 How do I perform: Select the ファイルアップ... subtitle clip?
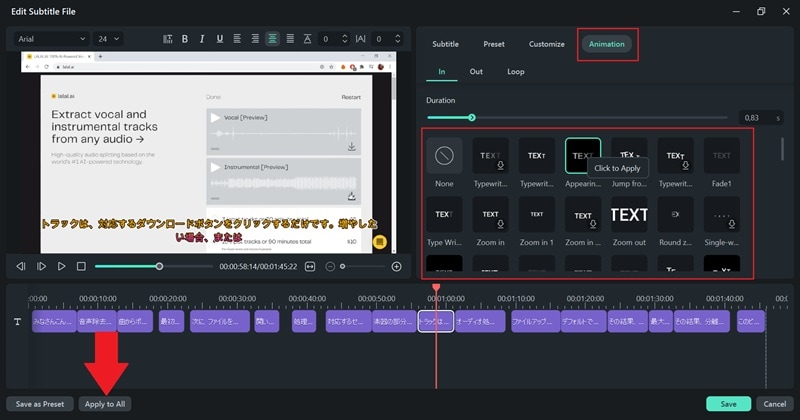click(536, 322)
